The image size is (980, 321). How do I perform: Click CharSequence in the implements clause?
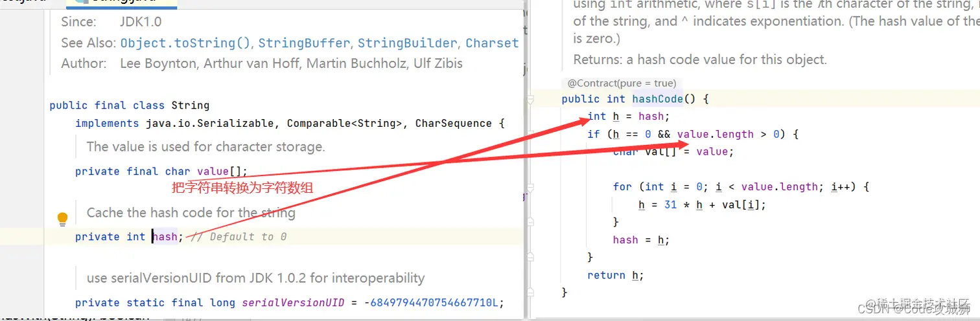point(454,124)
